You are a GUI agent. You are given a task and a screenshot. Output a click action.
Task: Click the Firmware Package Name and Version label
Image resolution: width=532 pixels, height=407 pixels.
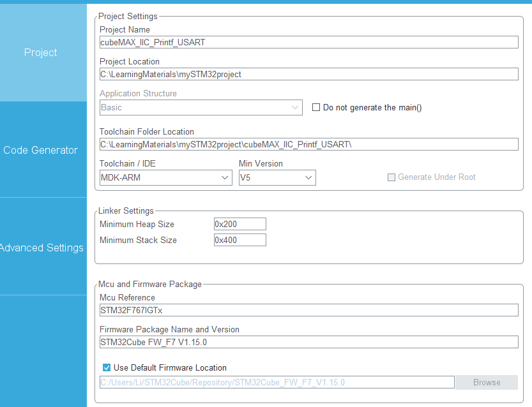click(169, 329)
